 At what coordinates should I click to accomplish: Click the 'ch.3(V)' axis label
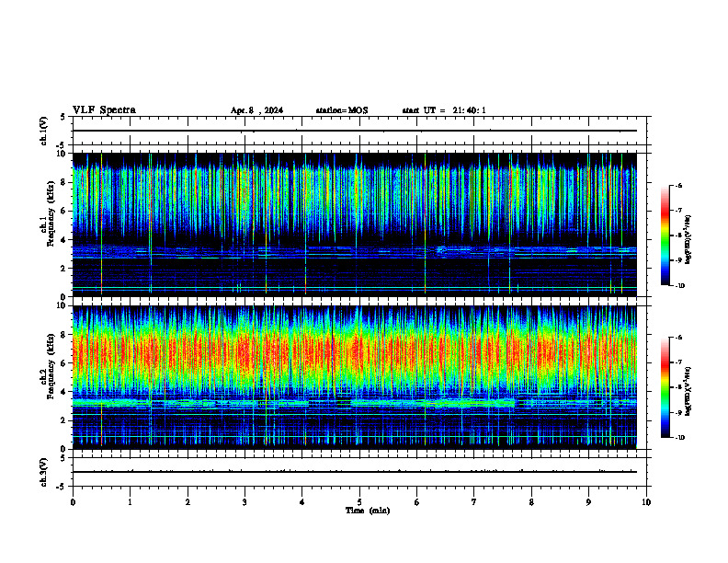pos(44,472)
